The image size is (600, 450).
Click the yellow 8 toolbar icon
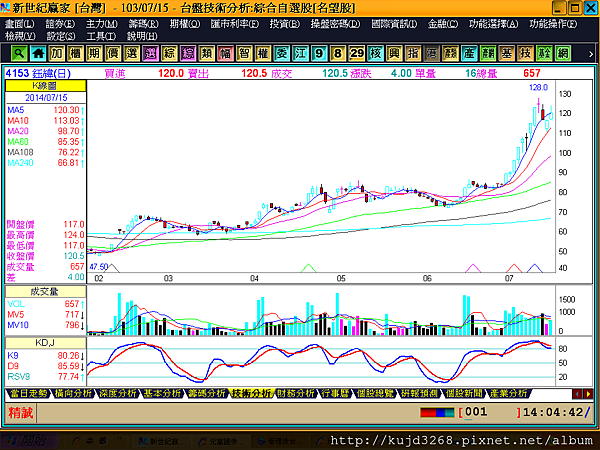coord(338,53)
